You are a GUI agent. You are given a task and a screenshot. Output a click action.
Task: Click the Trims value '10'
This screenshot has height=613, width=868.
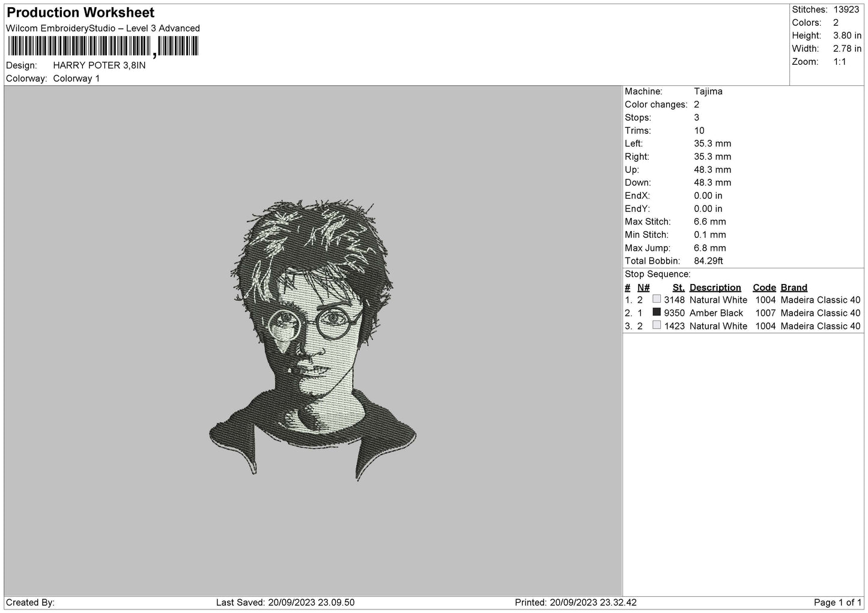[x=699, y=131]
